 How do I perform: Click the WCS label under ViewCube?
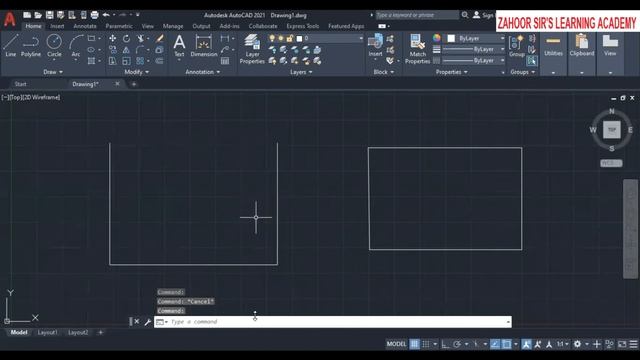coord(611,163)
